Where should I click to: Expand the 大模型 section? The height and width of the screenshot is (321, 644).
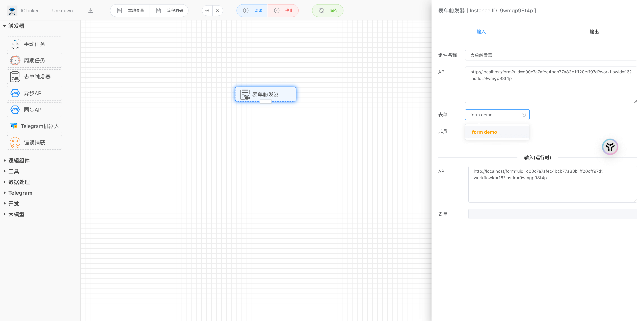(16, 214)
